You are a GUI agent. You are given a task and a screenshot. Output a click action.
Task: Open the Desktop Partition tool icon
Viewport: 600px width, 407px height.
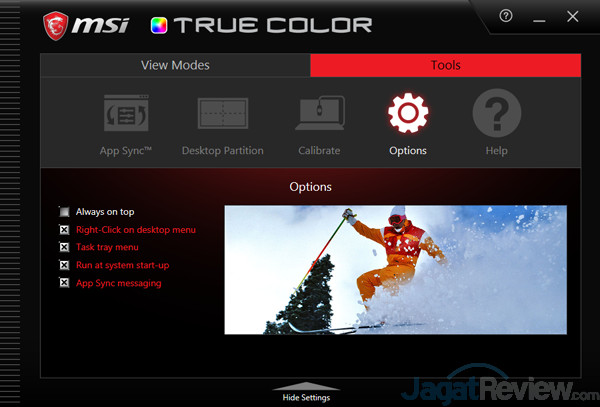223,113
